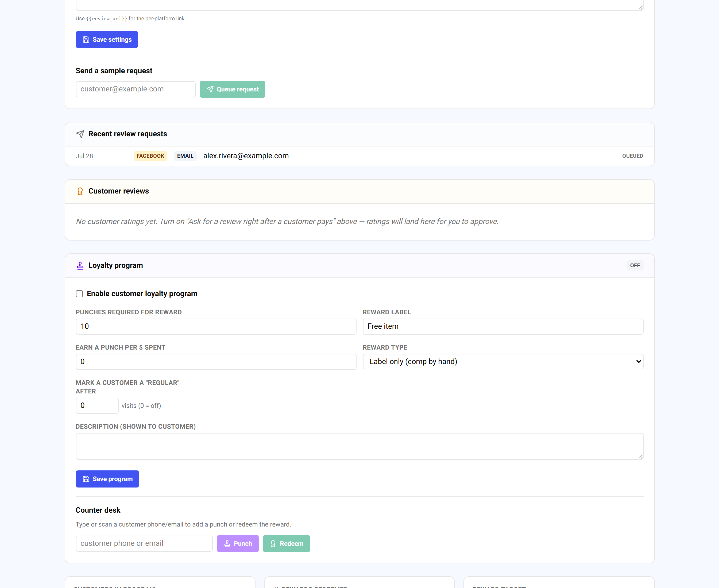Click the regular-after visits number field
The height and width of the screenshot is (588, 727).
tap(97, 405)
